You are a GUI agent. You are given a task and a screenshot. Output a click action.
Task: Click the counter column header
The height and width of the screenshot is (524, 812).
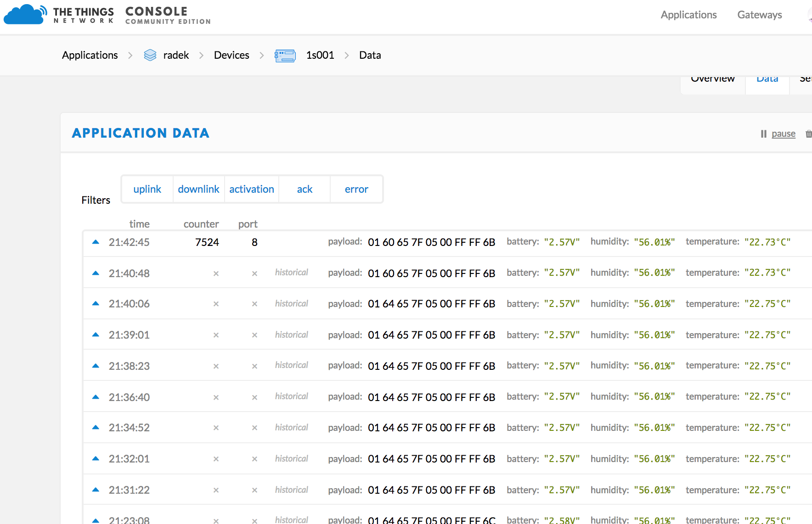click(x=201, y=224)
